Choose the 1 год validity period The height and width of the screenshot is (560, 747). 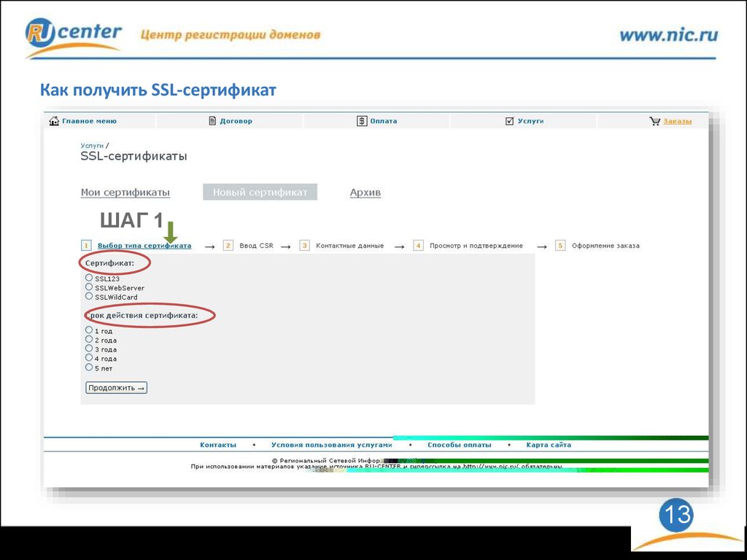point(89,330)
